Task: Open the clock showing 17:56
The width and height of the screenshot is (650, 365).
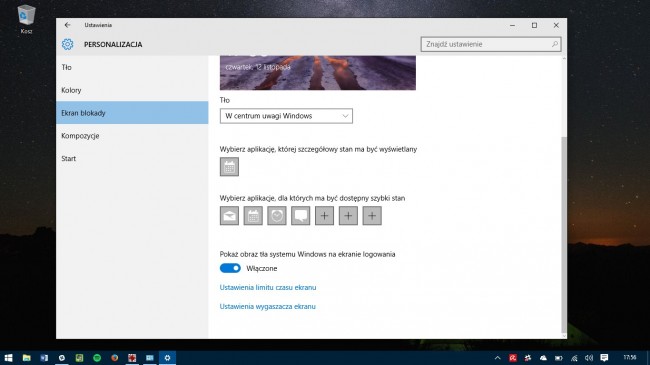Action: click(629, 358)
